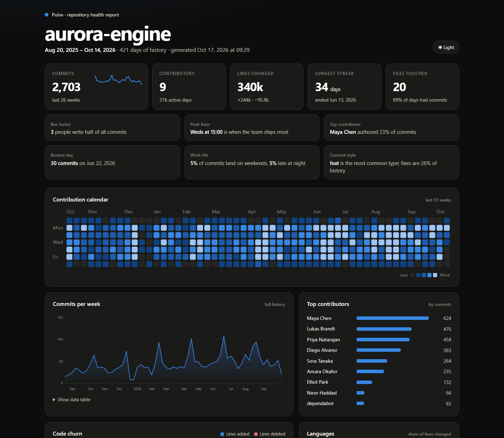Select Sora Tanaka contributor name
This screenshot has height=438, width=504.
320,361
